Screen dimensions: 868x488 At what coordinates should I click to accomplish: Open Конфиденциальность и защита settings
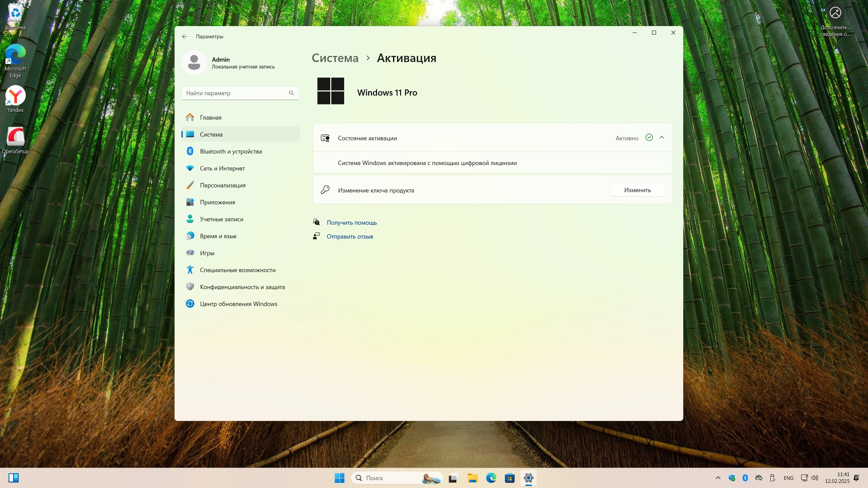coord(242,287)
